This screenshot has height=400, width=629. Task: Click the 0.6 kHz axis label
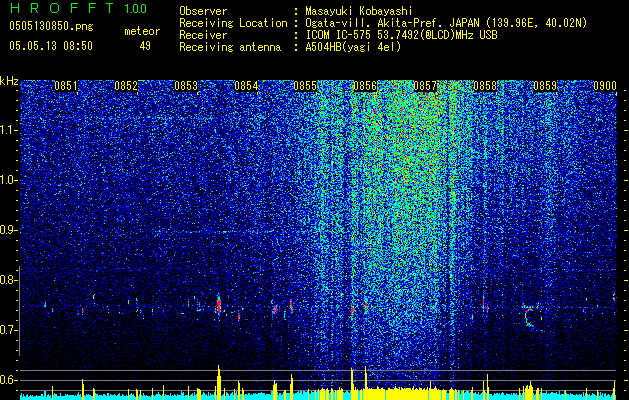coord(9,380)
